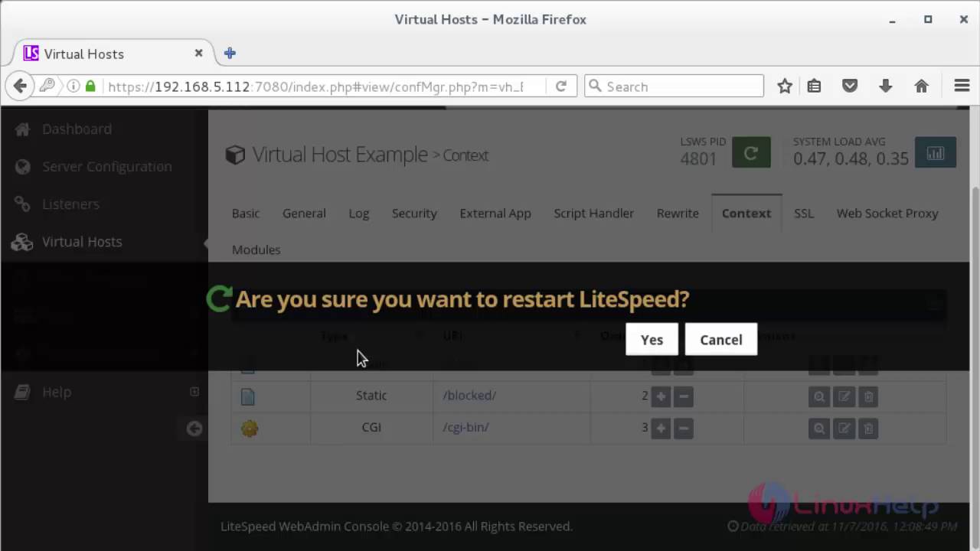Move /blocked/ order down with minus
Image resolution: width=980 pixels, height=551 pixels.
[684, 396]
